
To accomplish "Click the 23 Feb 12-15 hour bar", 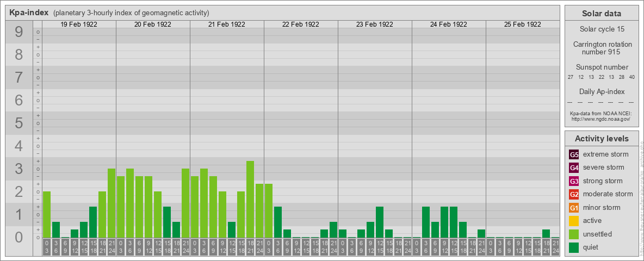I will pos(380,222).
